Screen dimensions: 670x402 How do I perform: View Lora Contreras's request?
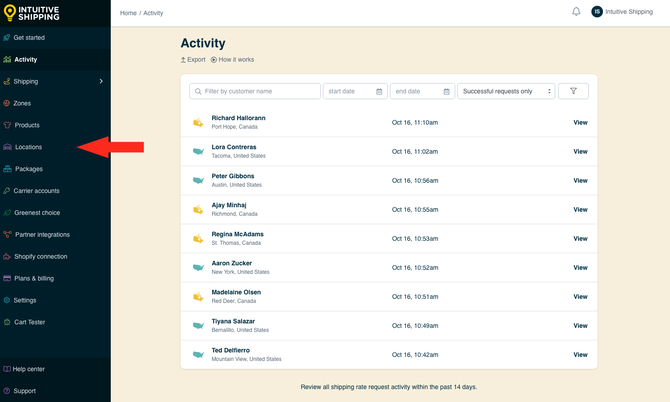click(580, 152)
